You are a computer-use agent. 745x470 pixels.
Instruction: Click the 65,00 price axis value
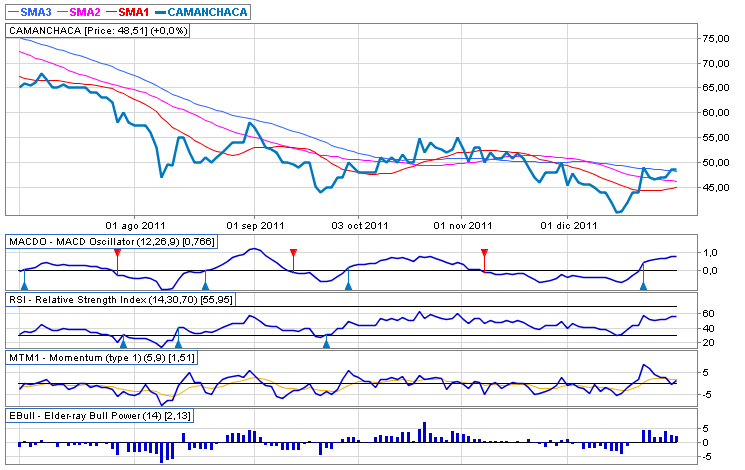click(716, 88)
